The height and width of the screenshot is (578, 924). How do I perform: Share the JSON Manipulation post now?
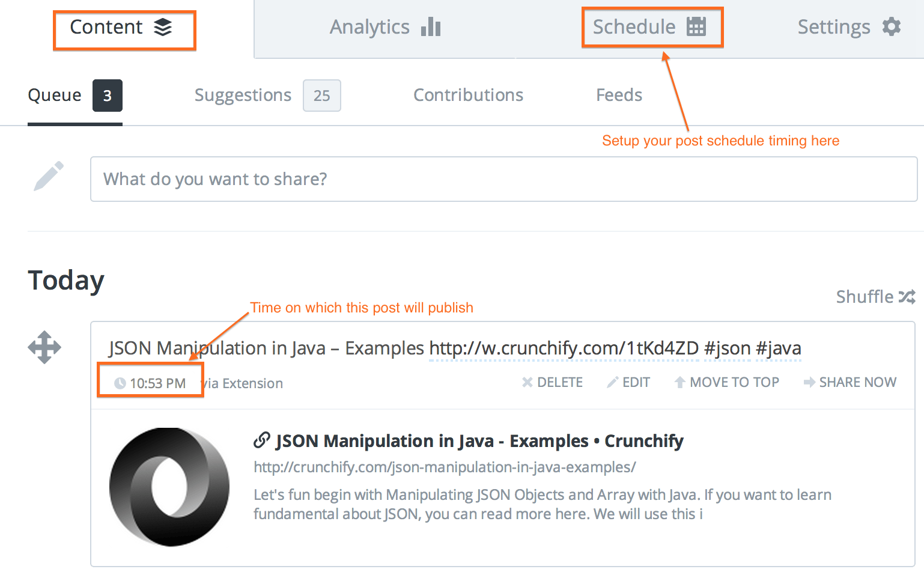[x=850, y=382]
